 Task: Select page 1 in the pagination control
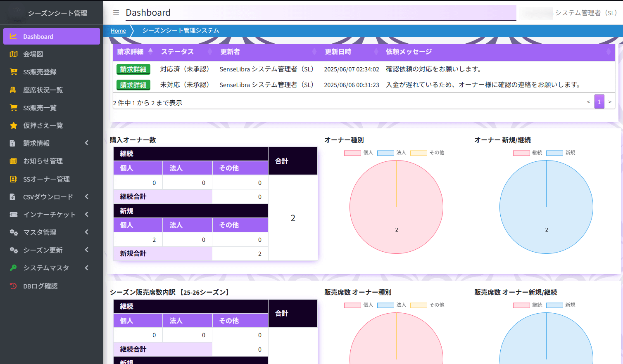coord(599,102)
